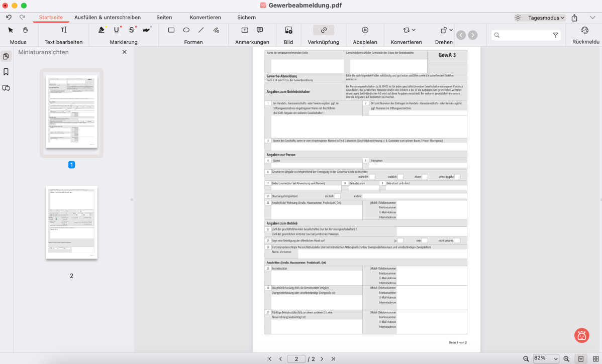Activate the Verknüpfung link tool
The image size is (602, 364).
pyautogui.click(x=324, y=30)
